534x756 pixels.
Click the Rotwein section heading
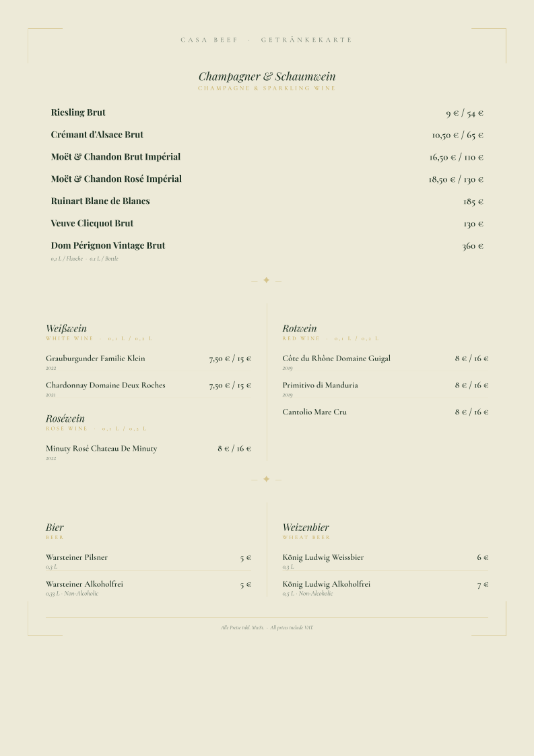pos(300,328)
